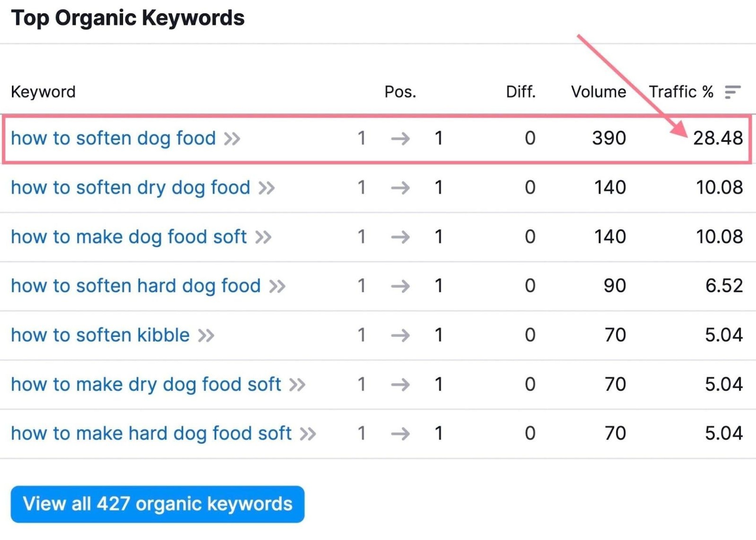Follow the 'how to make dog food soft' link
Viewport: 756px width, 540px height.
tap(128, 236)
